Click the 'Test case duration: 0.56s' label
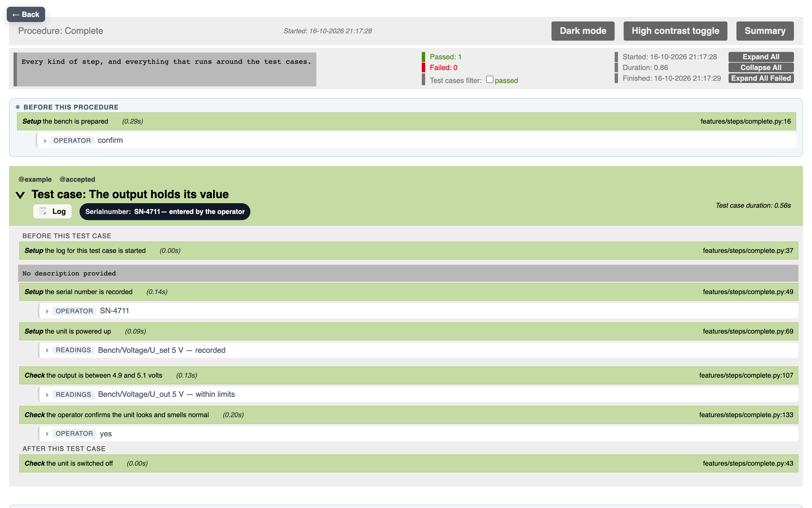The height and width of the screenshot is (508, 812). pos(753,205)
